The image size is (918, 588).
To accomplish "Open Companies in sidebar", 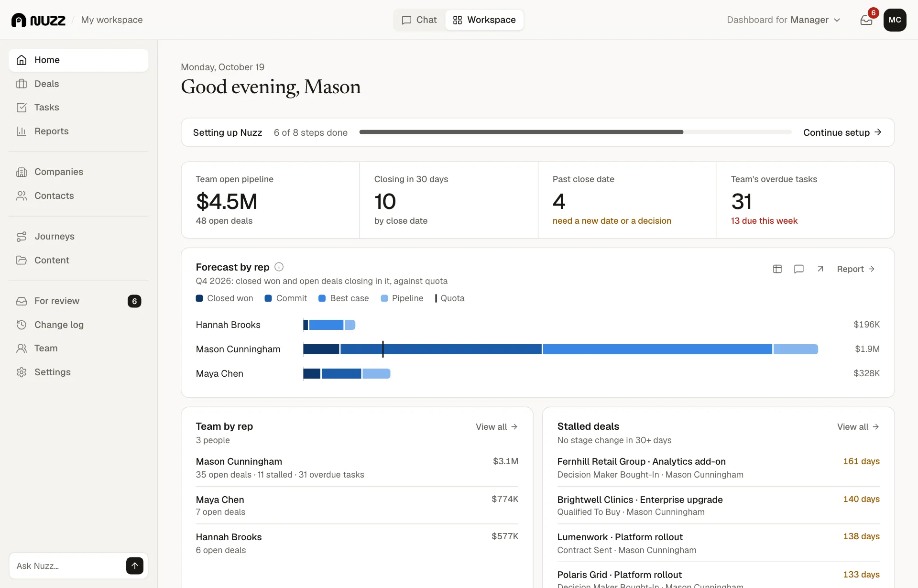I will tap(78, 172).
